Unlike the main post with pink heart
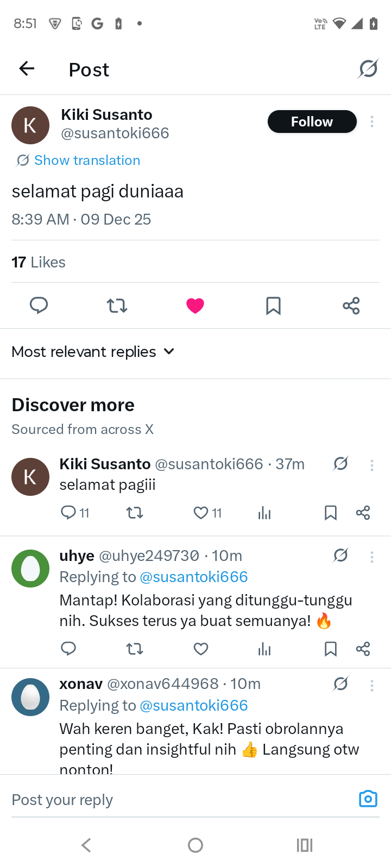Image resolution: width=391 pixels, height=868 pixels. tap(195, 305)
